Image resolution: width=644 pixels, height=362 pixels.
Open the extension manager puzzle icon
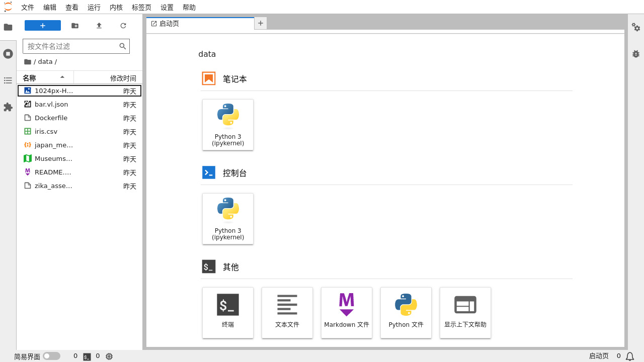(x=8, y=107)
